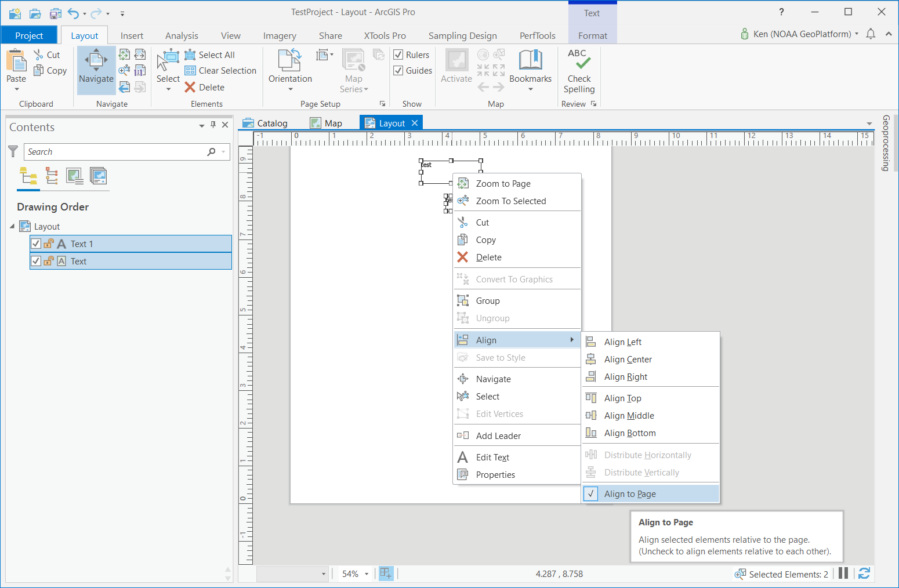Pause drawing via status bar pause icon
This screenshot has width=899, height=588.
843,574
